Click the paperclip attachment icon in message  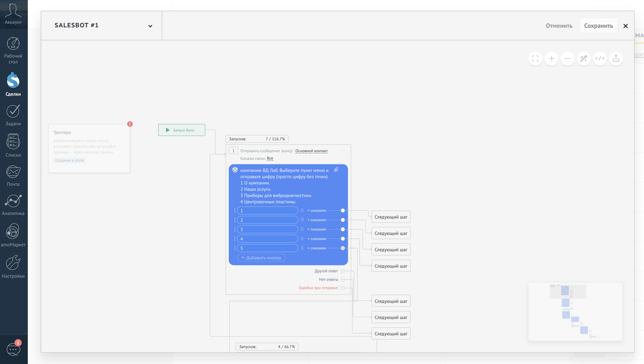point(336,170)
